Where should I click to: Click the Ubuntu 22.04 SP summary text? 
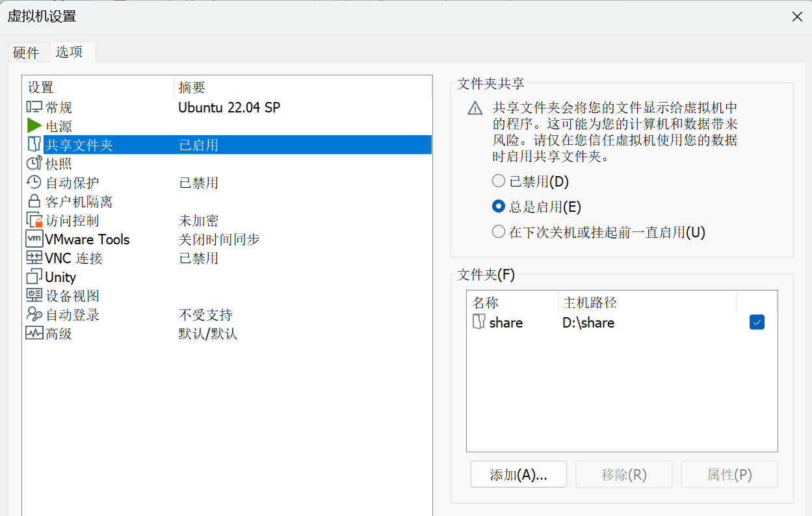pos(229,107)
